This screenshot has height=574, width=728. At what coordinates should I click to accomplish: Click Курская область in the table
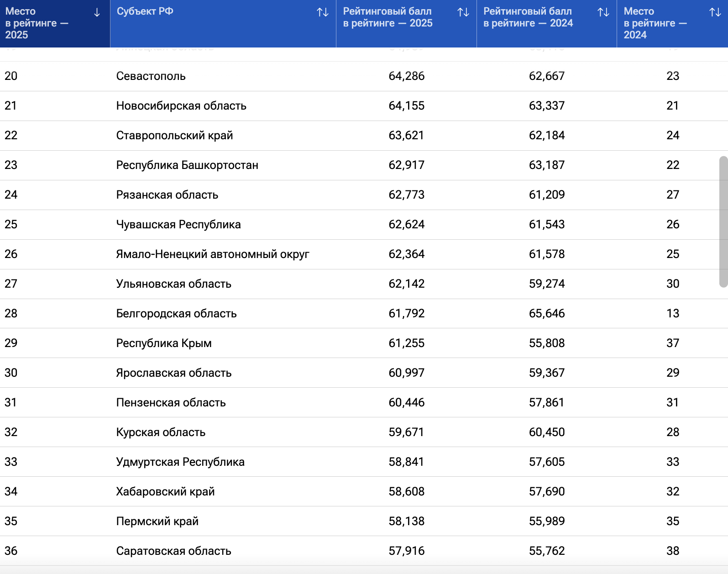click(161, 432)
